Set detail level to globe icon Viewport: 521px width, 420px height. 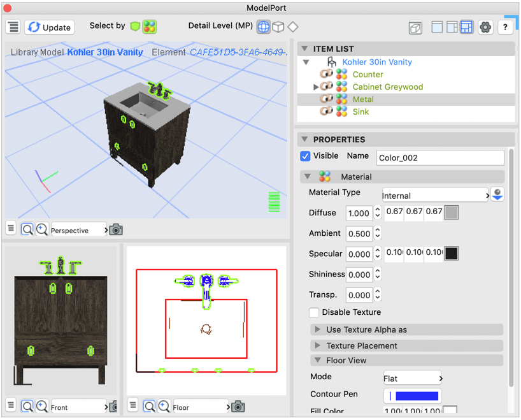263,27
